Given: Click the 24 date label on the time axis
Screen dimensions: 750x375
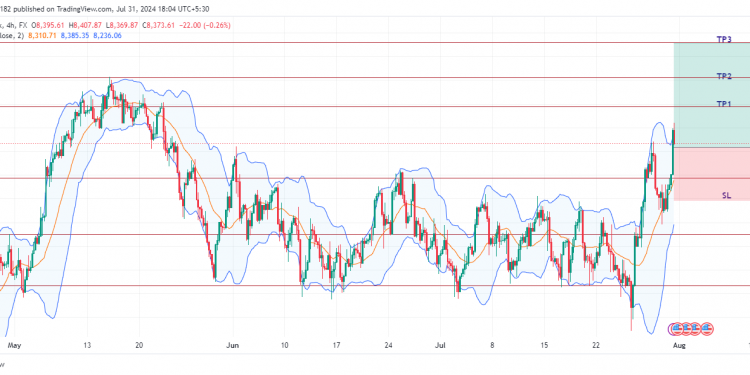Looking at the screenshot, I should click(388, 345).
